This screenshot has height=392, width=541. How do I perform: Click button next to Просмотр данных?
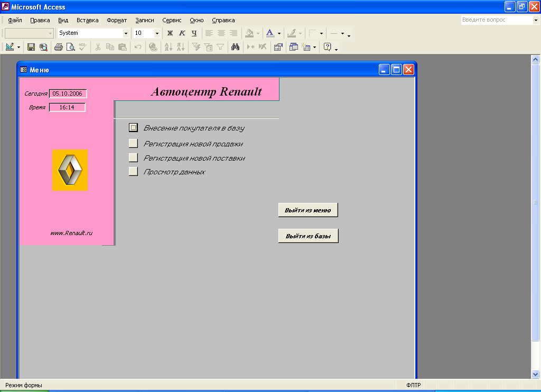coord(133,171)
